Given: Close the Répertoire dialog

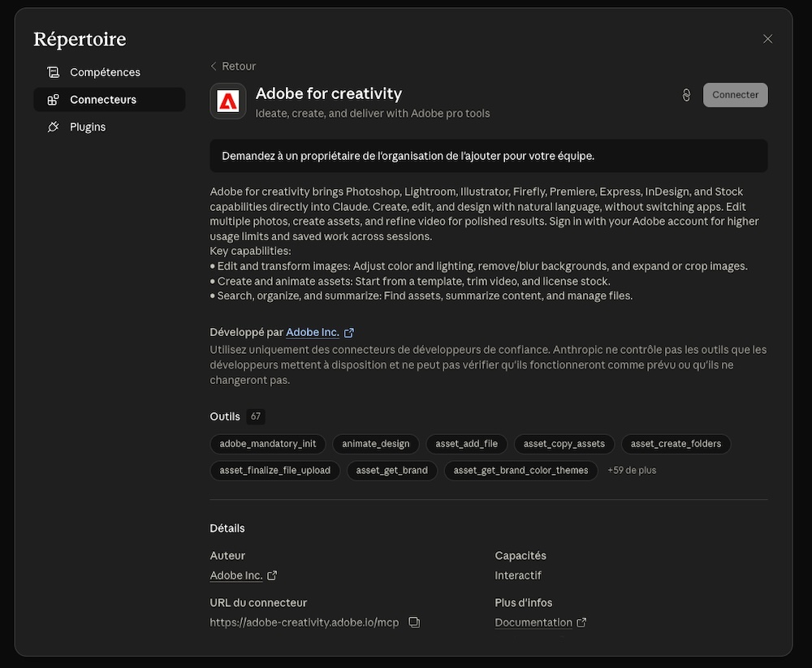Looking at the screenshot, I should point(767,39).
